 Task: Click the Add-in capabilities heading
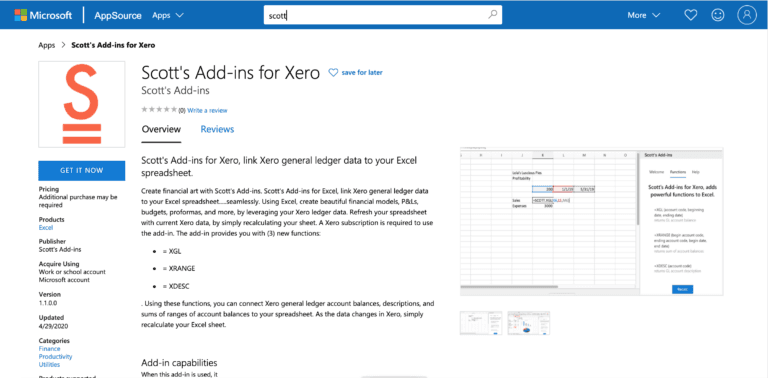point(179,363)
